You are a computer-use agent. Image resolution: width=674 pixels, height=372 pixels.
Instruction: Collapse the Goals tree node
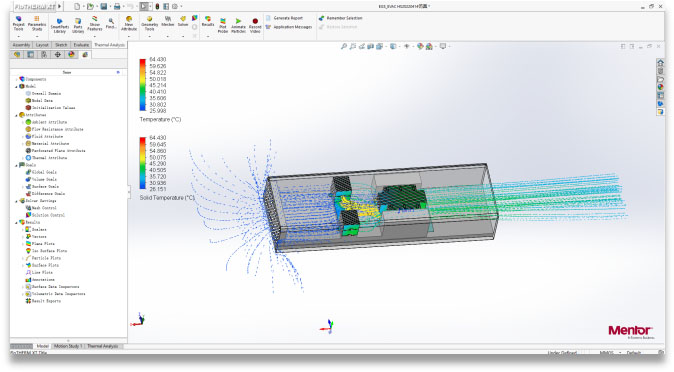[16, 165]
